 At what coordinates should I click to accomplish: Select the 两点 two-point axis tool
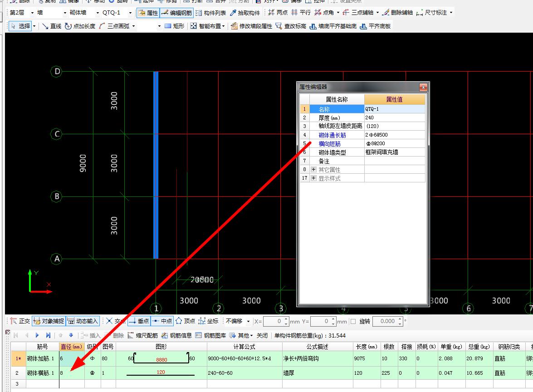click(278, 13)
